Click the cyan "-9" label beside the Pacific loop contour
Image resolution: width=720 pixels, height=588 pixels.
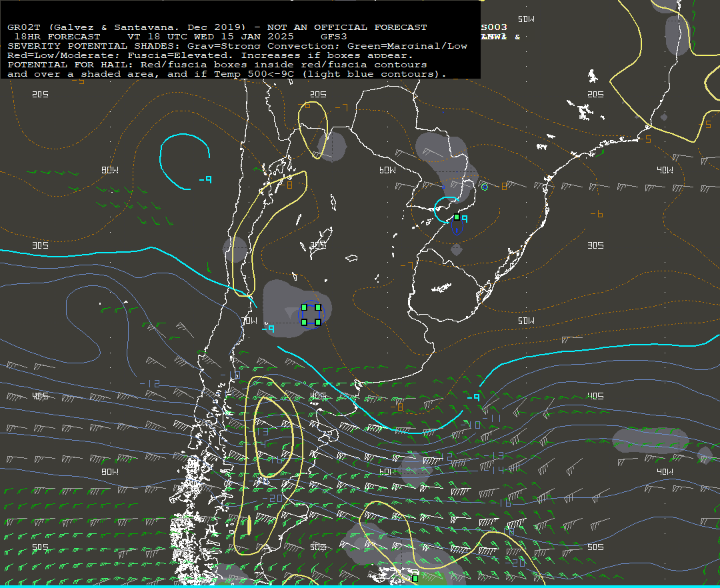(205, 179)
